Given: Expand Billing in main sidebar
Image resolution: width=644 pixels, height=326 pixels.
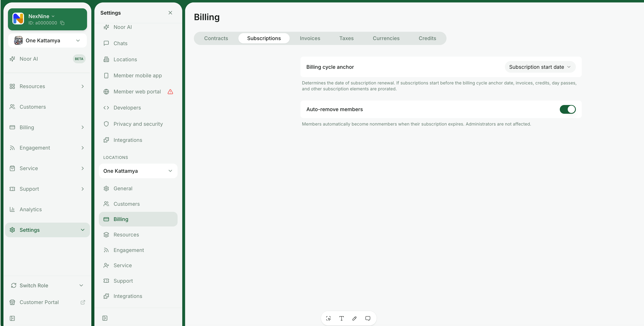Looking at the screenshot, I should coord(47,127).
